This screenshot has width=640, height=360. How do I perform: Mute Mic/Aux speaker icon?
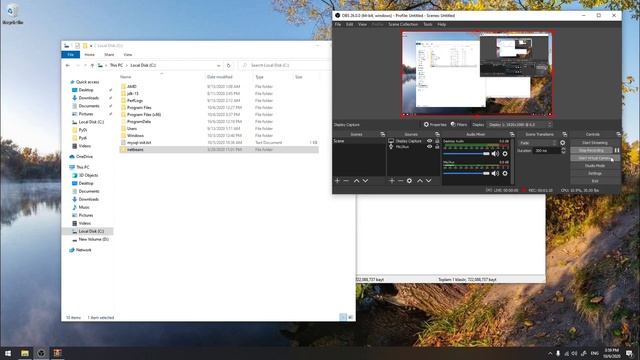[x=495, y=173]
